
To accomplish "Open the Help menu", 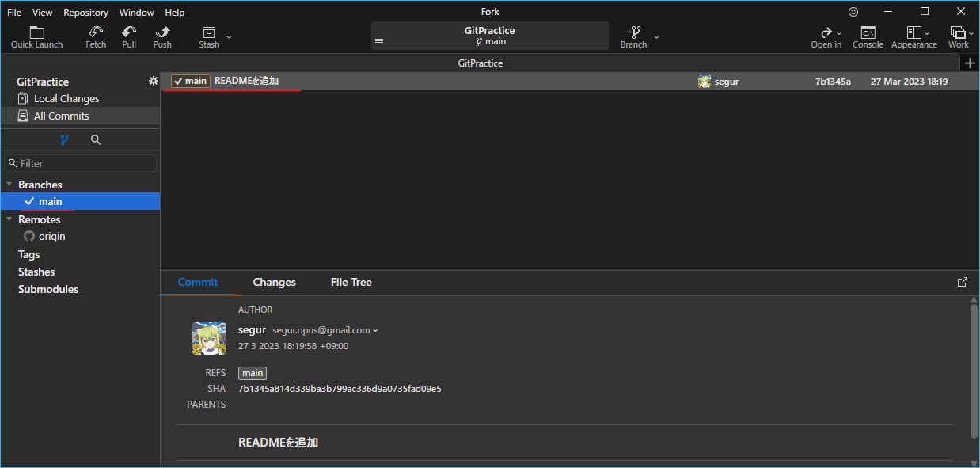I will [175, 12].
